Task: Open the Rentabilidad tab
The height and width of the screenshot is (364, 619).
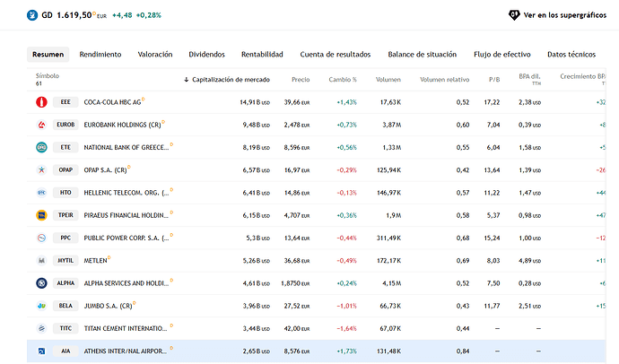Action: pos(262,55)
